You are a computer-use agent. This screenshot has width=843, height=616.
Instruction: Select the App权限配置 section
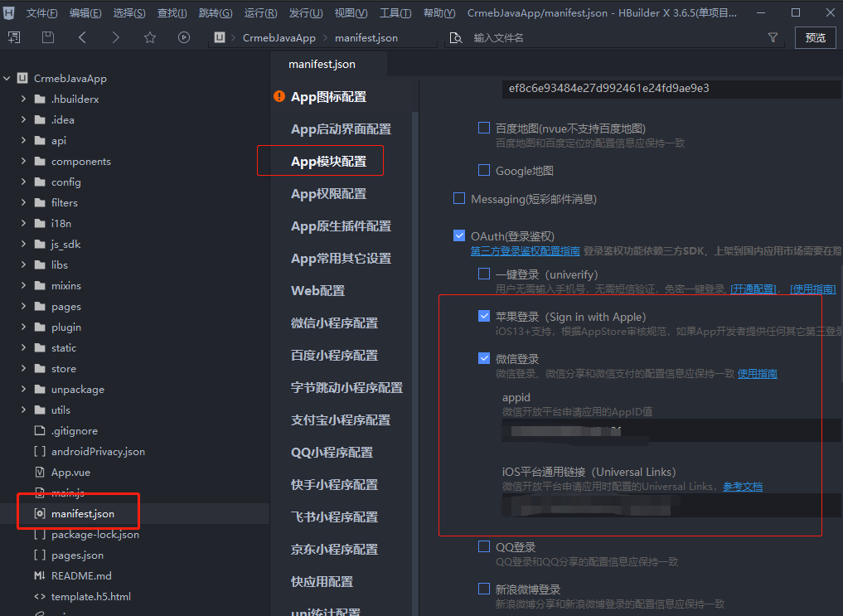[328, 194]
